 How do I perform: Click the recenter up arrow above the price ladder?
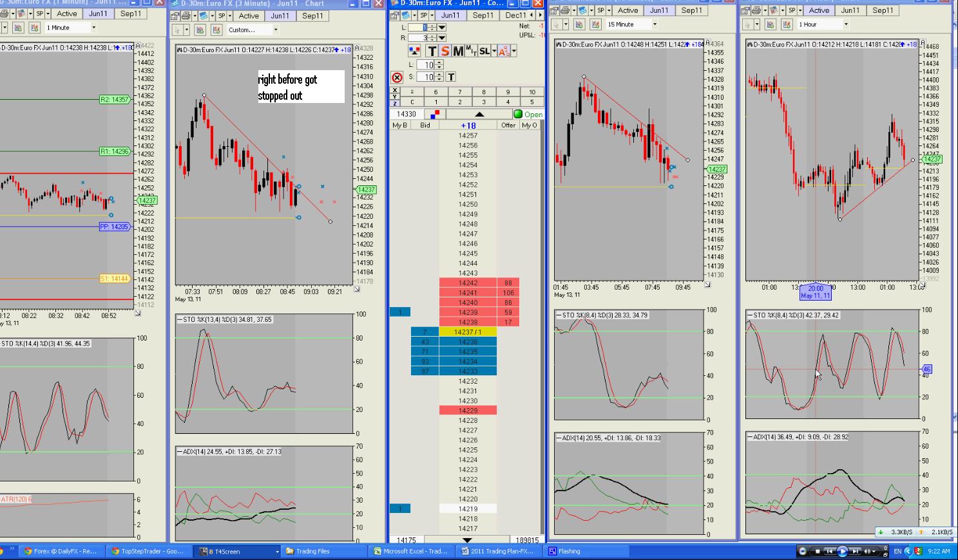point(479,115)
